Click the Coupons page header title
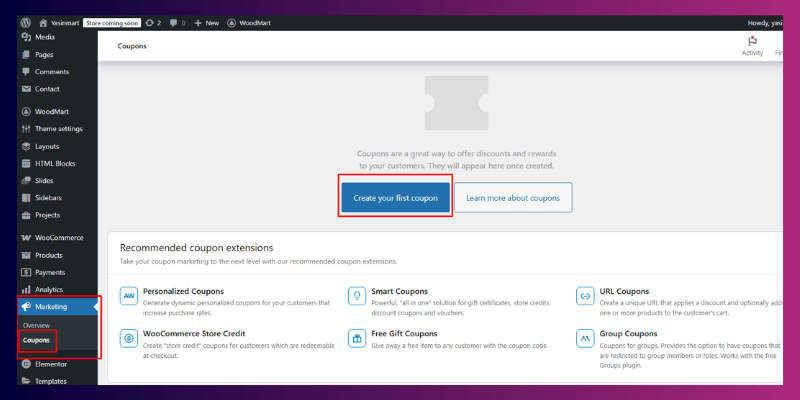This screenshot has width=800, height=400. click(132, 46)
